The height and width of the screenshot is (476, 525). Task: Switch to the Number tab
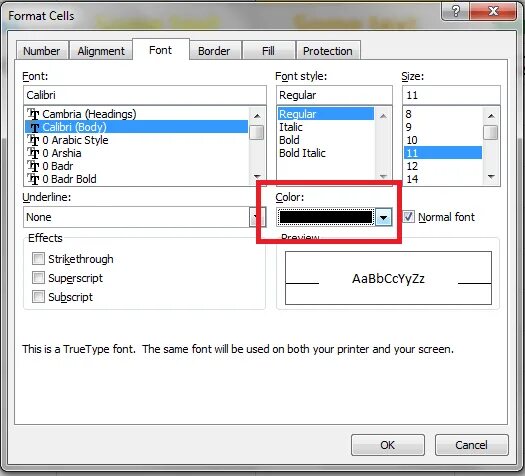pos(42,51)
